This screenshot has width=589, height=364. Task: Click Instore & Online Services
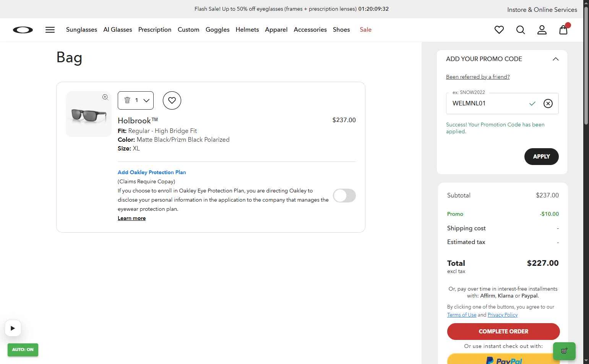(542, 10)
